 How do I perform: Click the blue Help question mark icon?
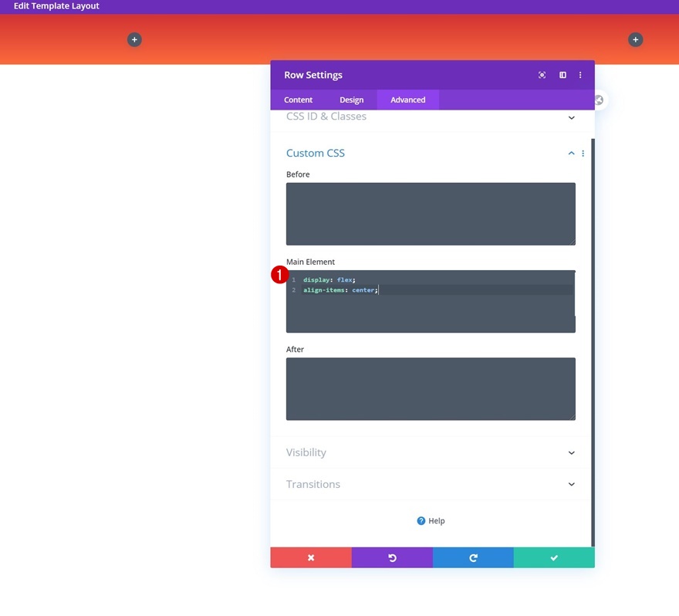tap(421, 521)
